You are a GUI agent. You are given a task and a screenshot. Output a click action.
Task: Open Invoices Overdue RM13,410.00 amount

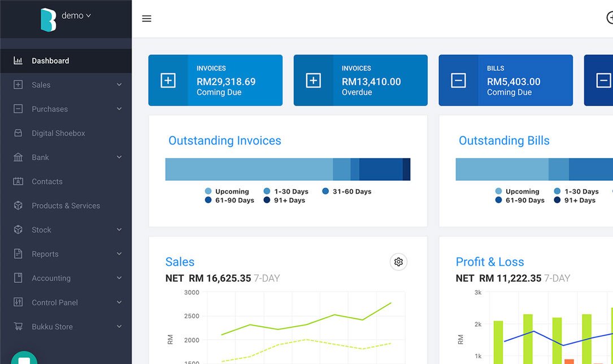371,82
